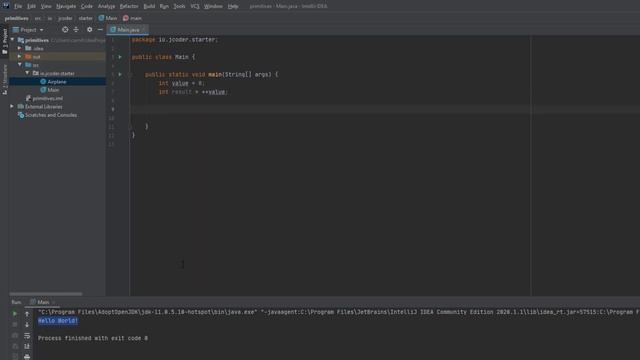This screenshot has height=360, width=640.
Task: Click the java.exe command line in console
Action: [338, 312]
